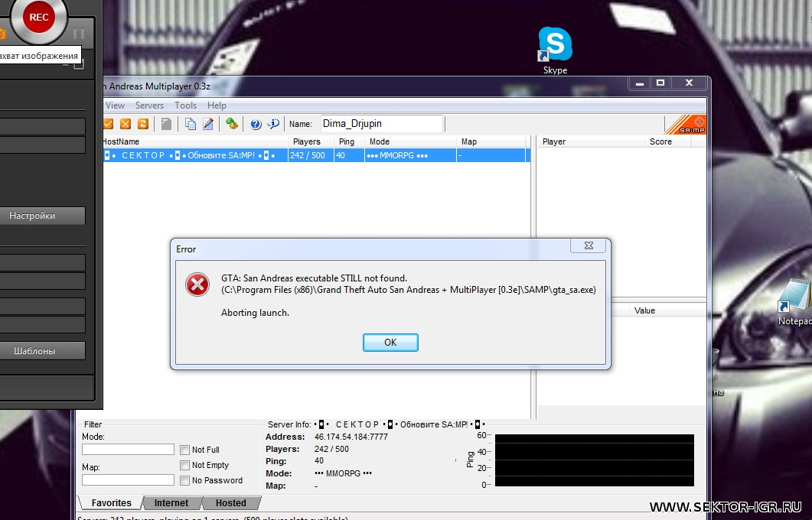Click the 'Aborting launch.' text
The width and height of the screenshot is (812, 520).
256,313
